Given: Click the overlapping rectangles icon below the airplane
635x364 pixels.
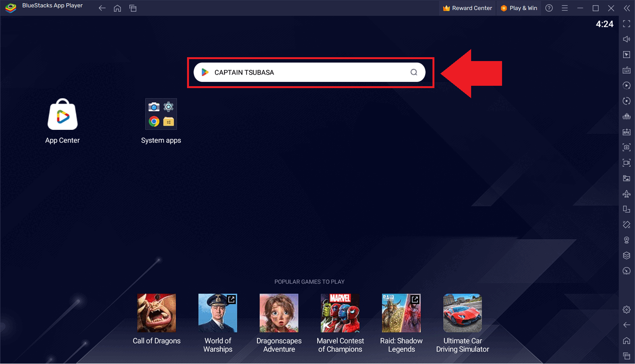Looking at the screenshot, I should coord(626,209).
